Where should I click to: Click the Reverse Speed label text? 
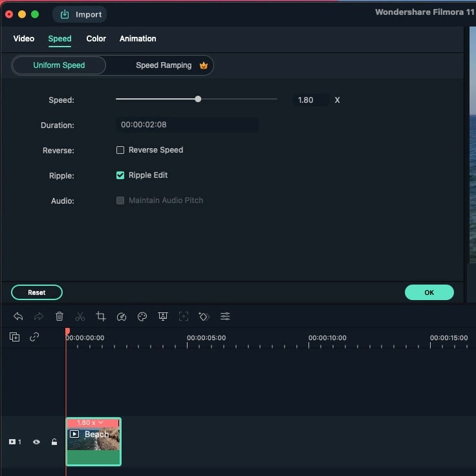click(x=156, y=150)
